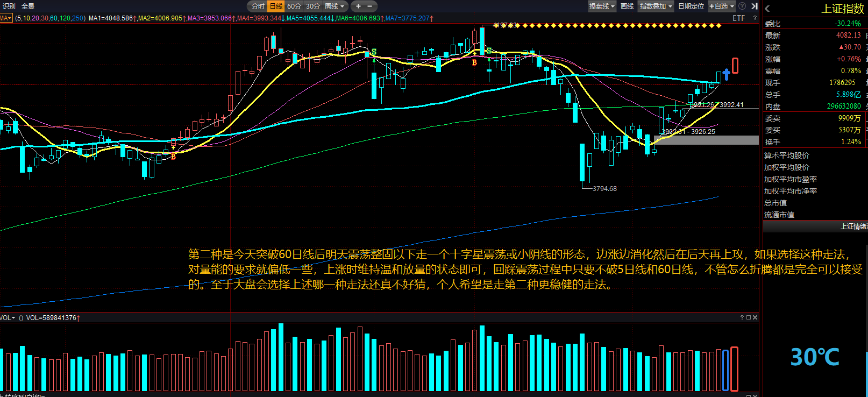Click the skip-to-end arrow icon in toolbar
868x397 pixels.
pyautogui.click(x=754, y=6)
